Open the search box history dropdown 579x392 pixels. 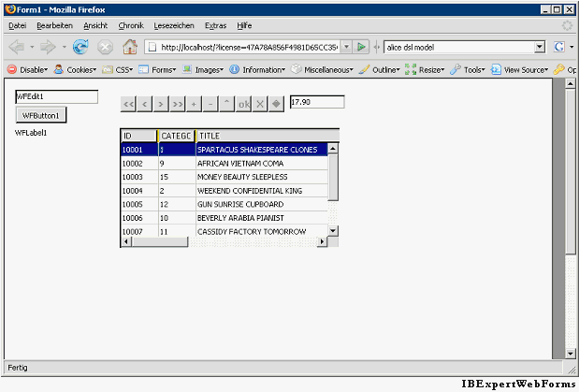[539, 46]
